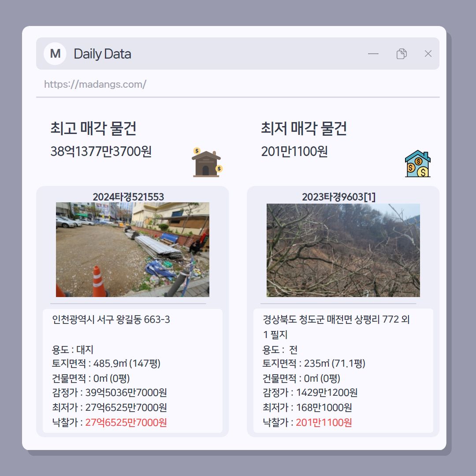Click the round M logo avatar
This screenshot has height=476, width=476.
[x=55, y=54]
